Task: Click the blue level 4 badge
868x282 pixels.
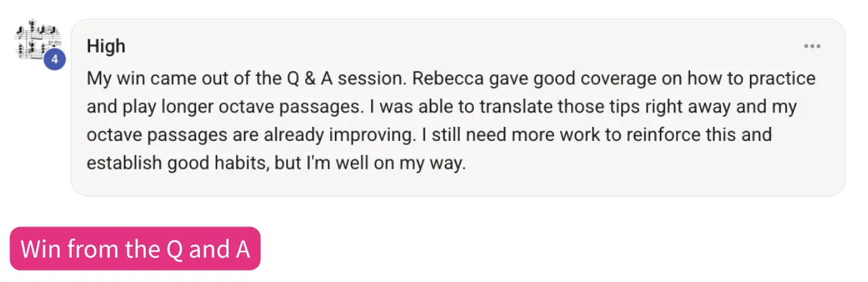Action: coord(54,60)
